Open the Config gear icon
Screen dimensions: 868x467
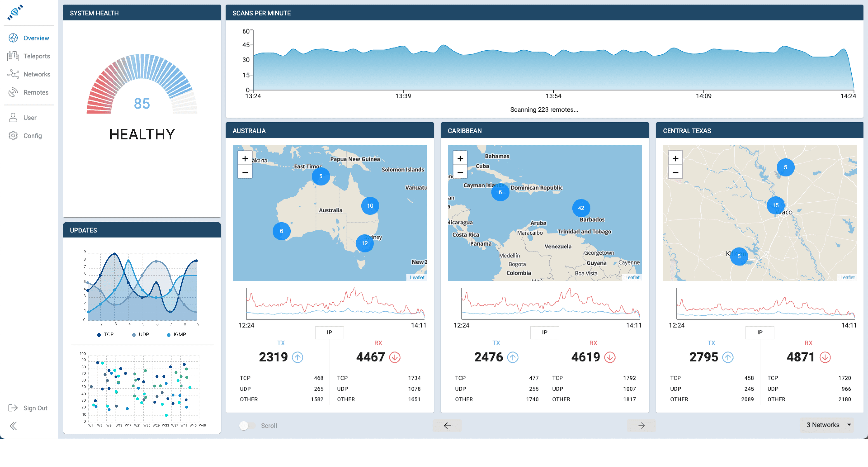coord(13,135)
